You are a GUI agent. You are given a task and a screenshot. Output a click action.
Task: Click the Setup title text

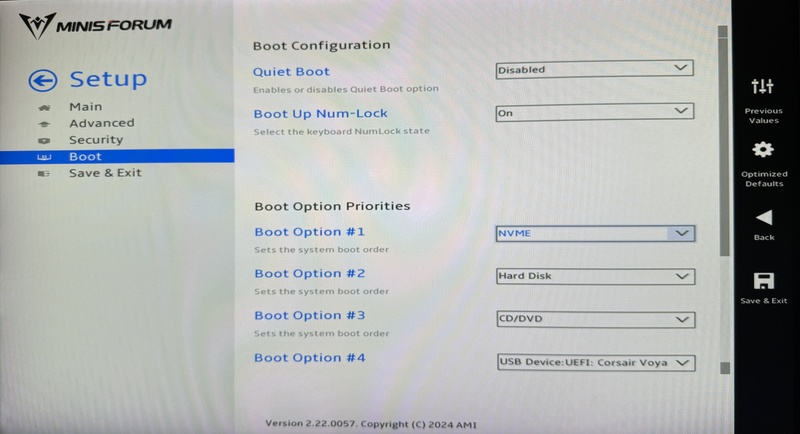pyautogui.click(x=108, y=80)
